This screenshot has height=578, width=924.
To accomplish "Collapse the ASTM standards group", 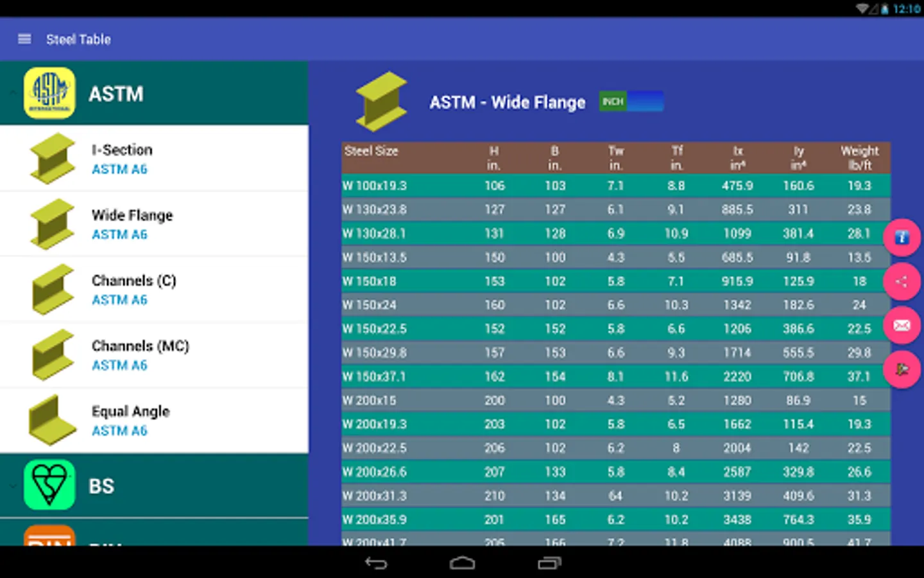I will click(x=154, y=94).
